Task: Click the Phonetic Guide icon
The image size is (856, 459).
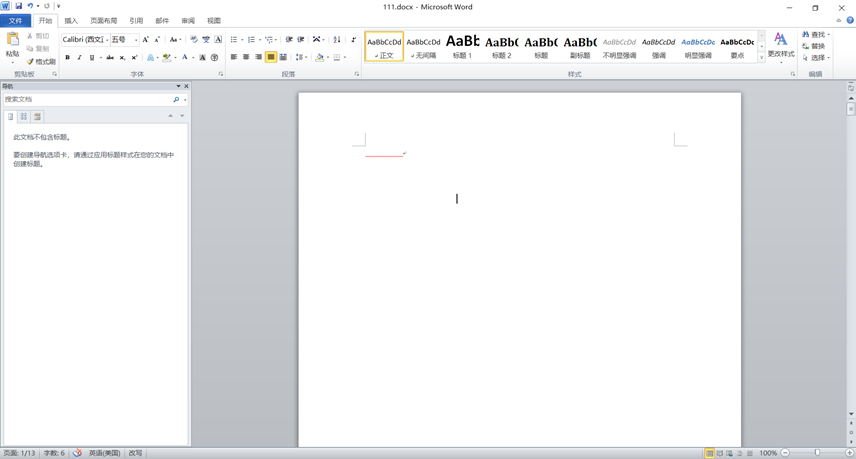Action: (x=206, y=39)
